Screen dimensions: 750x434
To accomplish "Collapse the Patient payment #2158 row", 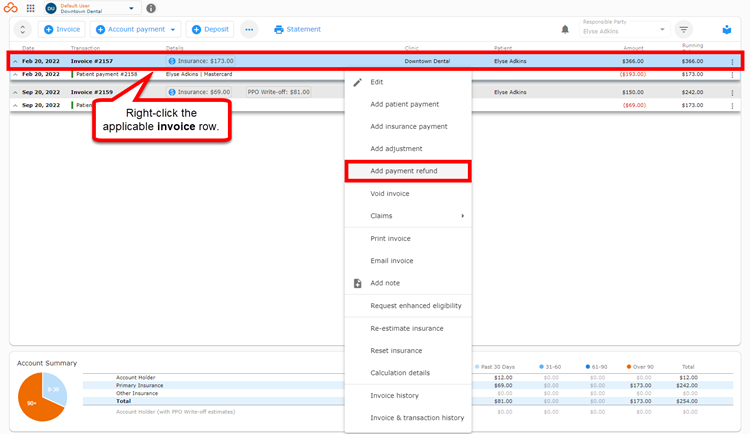I will [15, 74].
